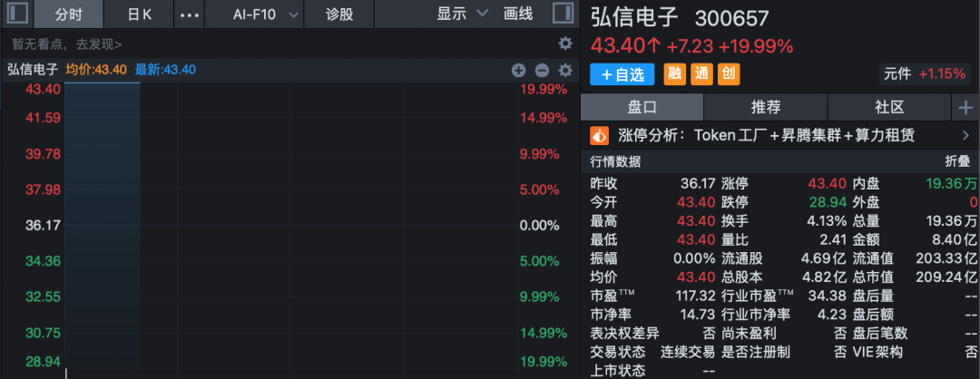Add a new tab with plus icon
This screenshot has height=379, width=980.
(965, 107)
